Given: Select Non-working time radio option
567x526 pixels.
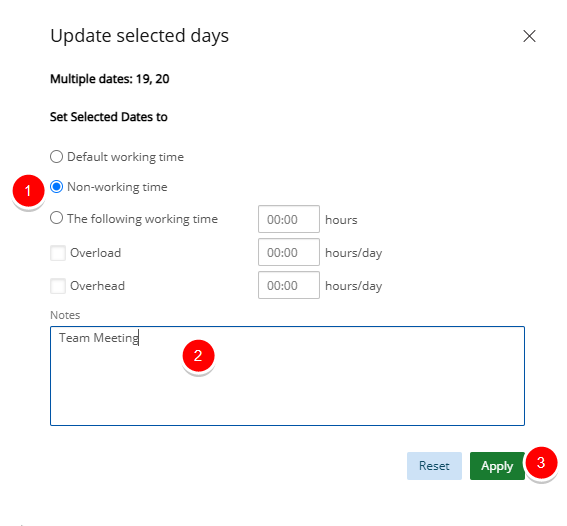Looking at the screenshot, I should click(56, 187).
